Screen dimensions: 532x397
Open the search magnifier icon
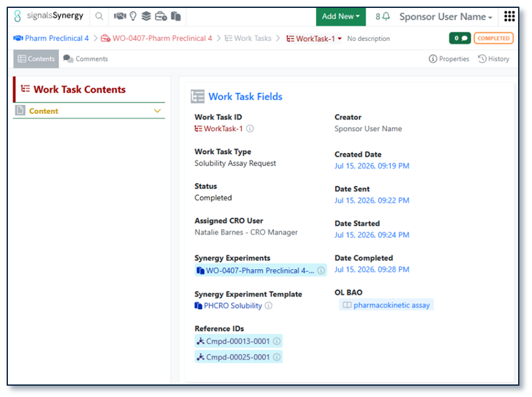[x=99, y=17]
